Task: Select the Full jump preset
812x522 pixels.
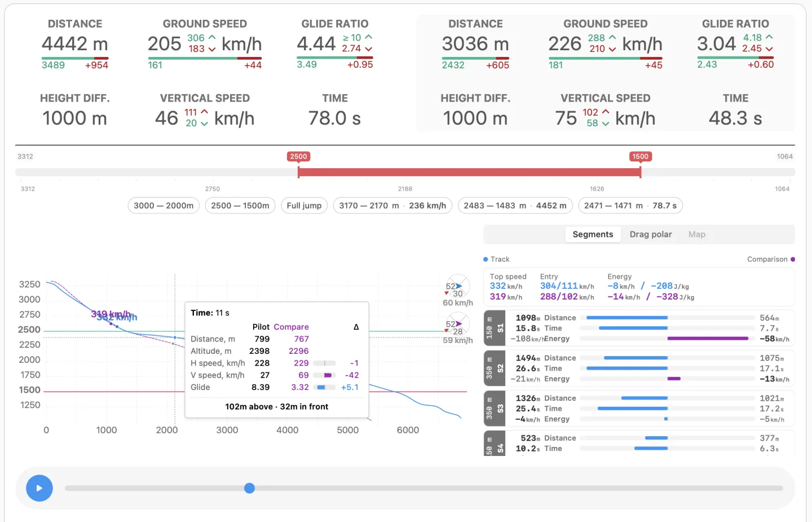Action: tap(304, 205)
